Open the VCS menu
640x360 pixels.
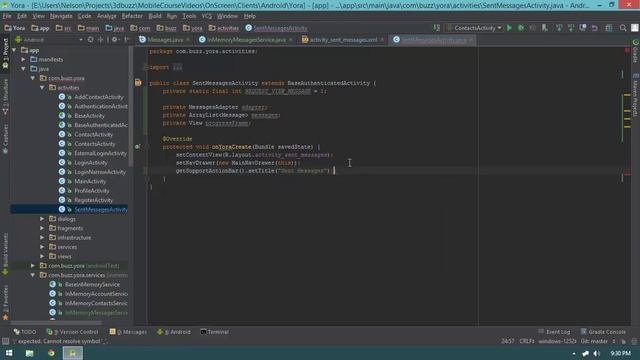(207, 16)
